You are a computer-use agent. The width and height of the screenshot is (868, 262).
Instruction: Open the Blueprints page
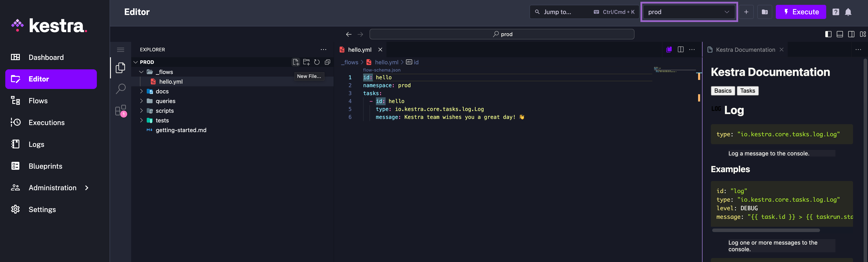(45, 166)
